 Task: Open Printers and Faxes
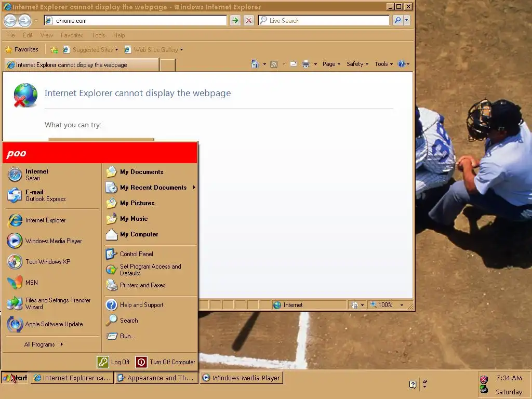pyautogui.click(x=151, y=285)
